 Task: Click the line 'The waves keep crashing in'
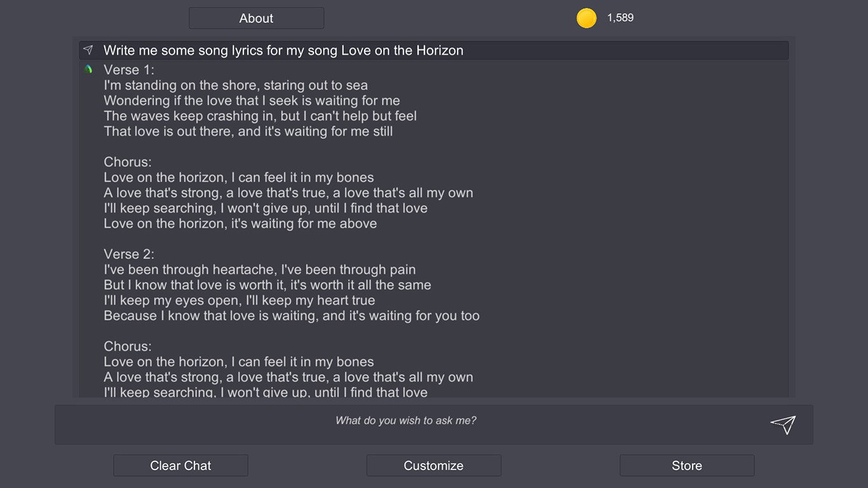pyautogui.click(x=261, y=116)
